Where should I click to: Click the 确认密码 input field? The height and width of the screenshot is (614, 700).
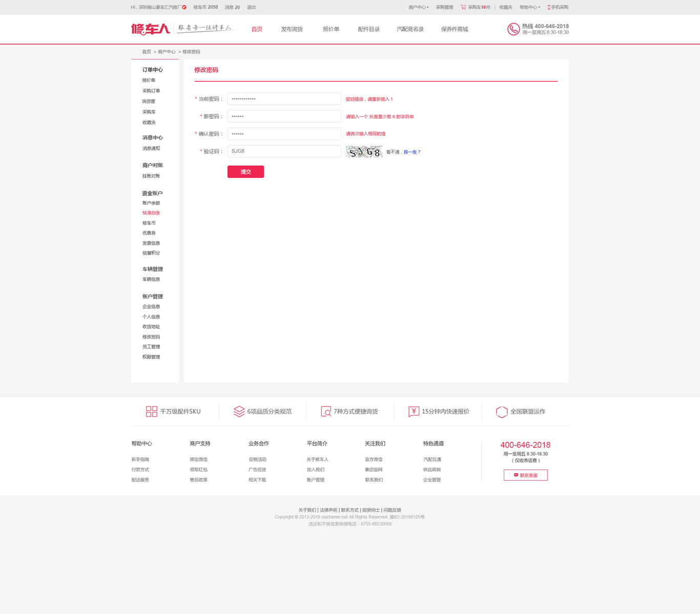click(x=284, y=134)
